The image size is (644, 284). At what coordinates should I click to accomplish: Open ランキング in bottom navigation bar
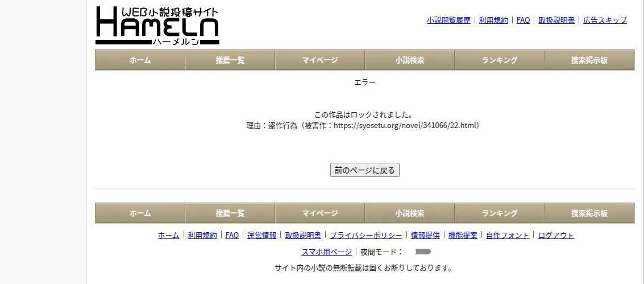(x=500, y=213)
